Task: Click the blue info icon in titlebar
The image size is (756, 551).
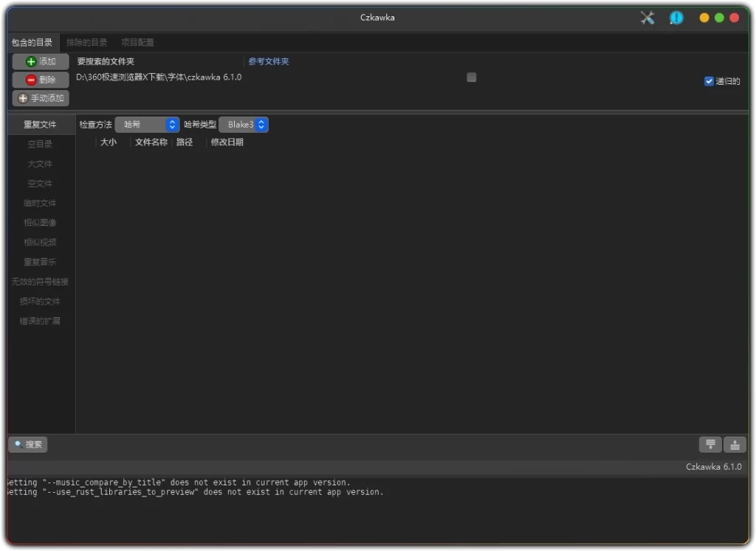Action: click(x=676, y=18)
